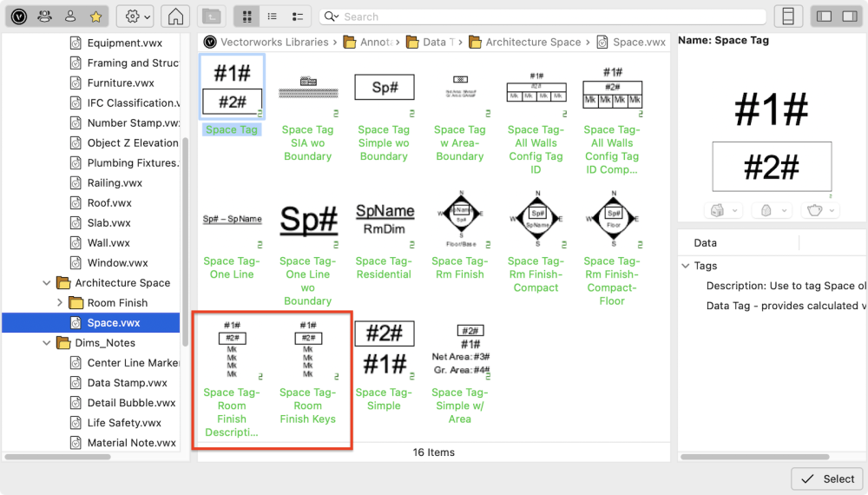This screenshot has width=868, height=495.
Task: Go up one folder level
Action: [210, 16]
